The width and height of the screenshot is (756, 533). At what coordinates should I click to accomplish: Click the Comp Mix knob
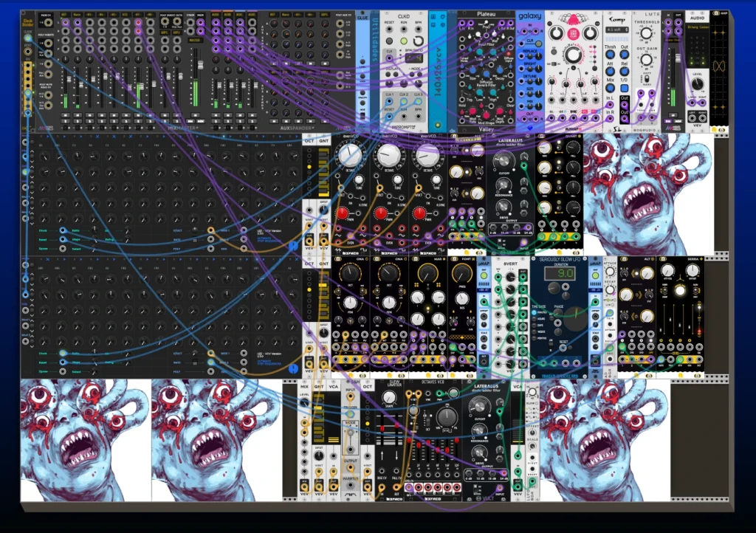click(611, 88)
